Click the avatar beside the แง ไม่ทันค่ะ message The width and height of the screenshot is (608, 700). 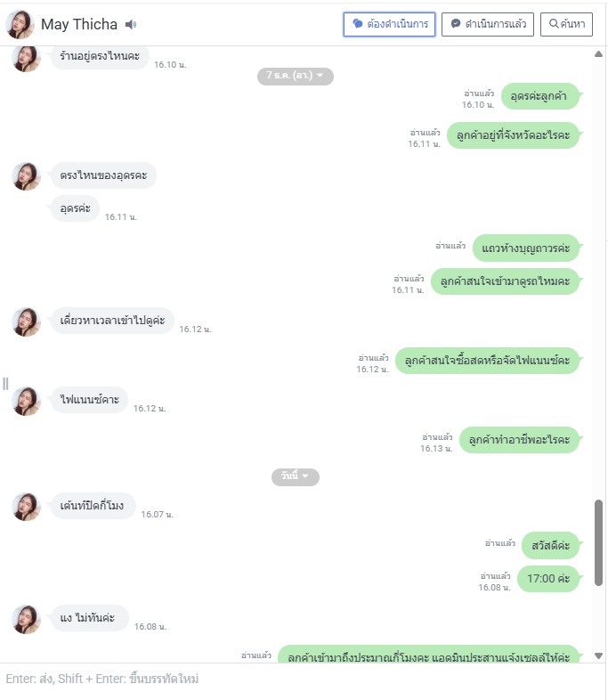[26, 619]
